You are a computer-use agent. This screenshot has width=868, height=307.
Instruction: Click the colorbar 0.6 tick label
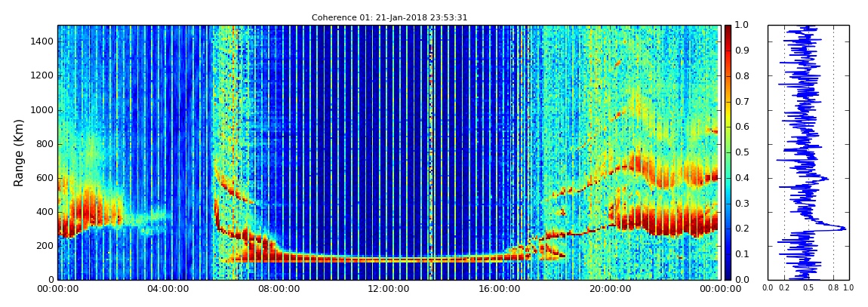tap(740, 127)
